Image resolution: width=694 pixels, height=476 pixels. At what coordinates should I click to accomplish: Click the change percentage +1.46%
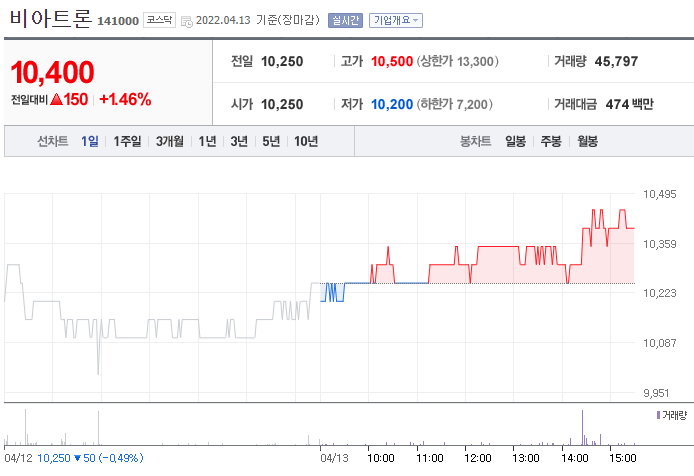[125, 100]
